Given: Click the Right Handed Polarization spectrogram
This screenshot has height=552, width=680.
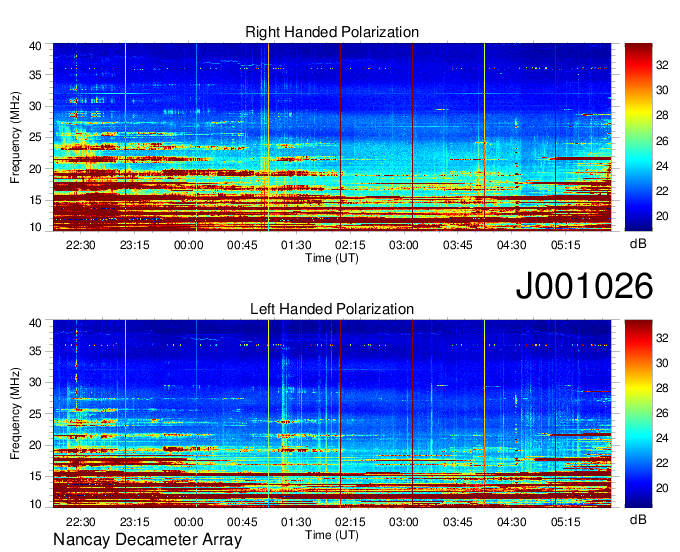Looking at the screenshot, I should point(332,137).
